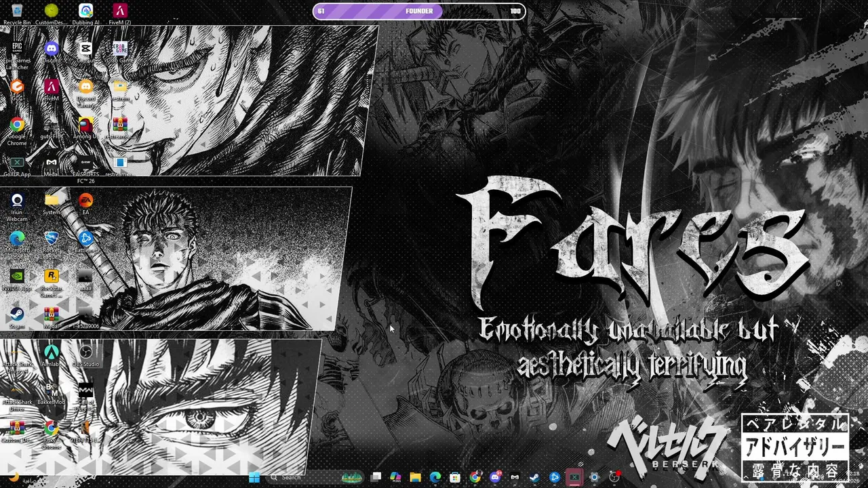
Task: Open Medal from the taskbar
Action: [x=515, y=477]
